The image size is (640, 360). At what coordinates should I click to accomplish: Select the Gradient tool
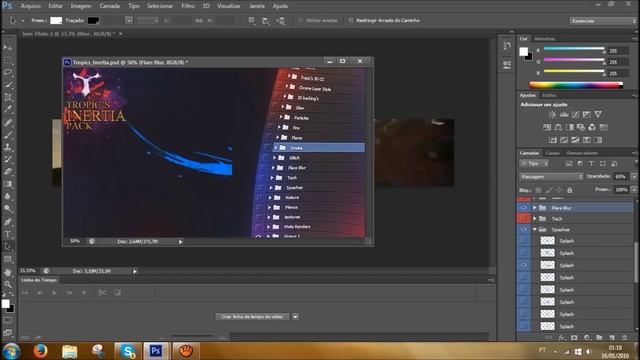pyautogui.click(x=8, y=184)
